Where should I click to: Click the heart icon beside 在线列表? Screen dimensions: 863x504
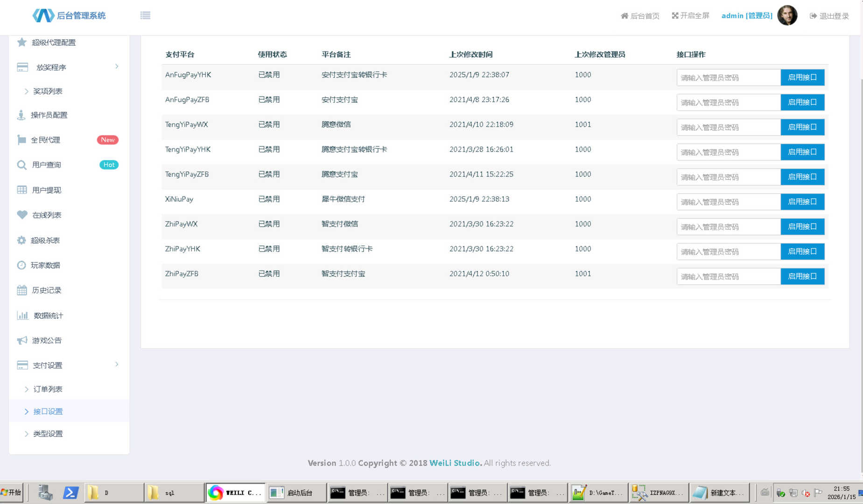coord(22,215)
